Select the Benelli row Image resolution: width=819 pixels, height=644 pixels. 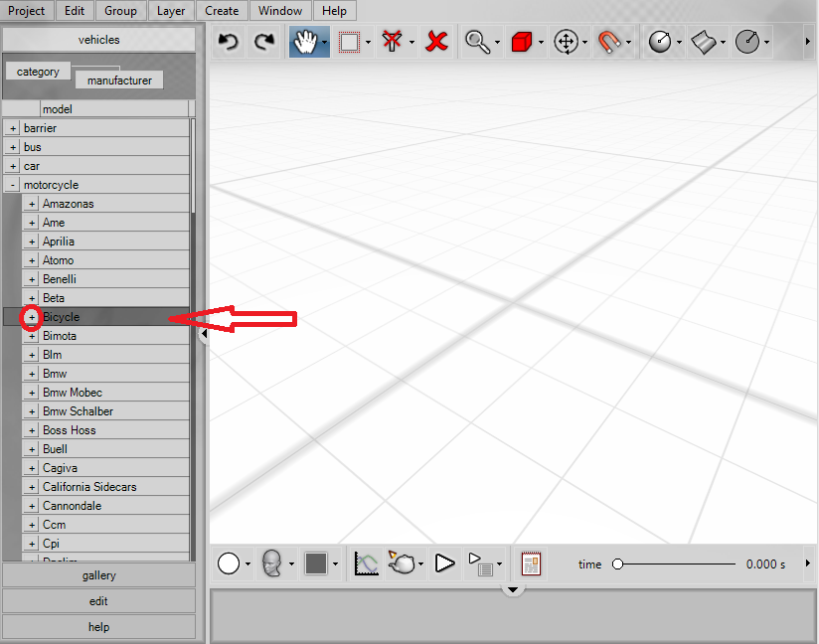[x=105, y=279]
